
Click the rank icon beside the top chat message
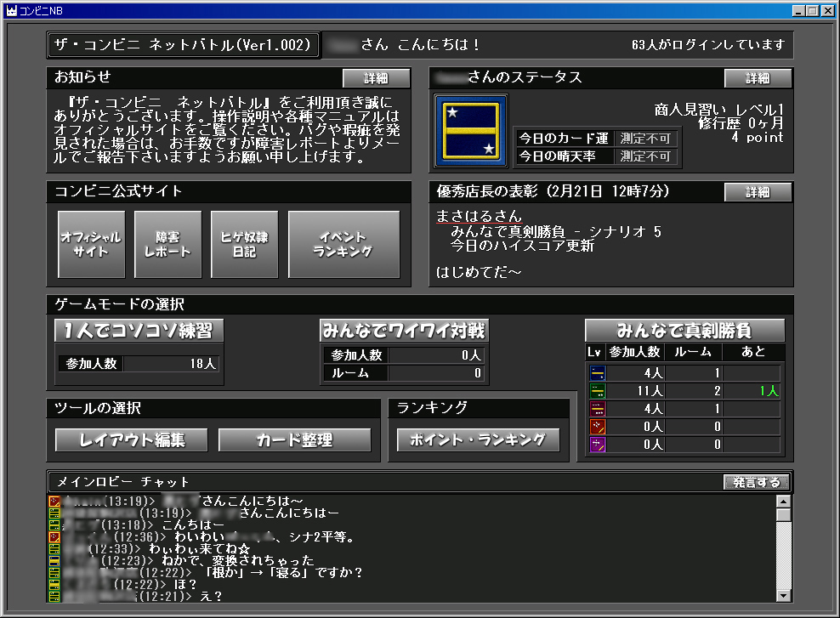click(54, 502)
